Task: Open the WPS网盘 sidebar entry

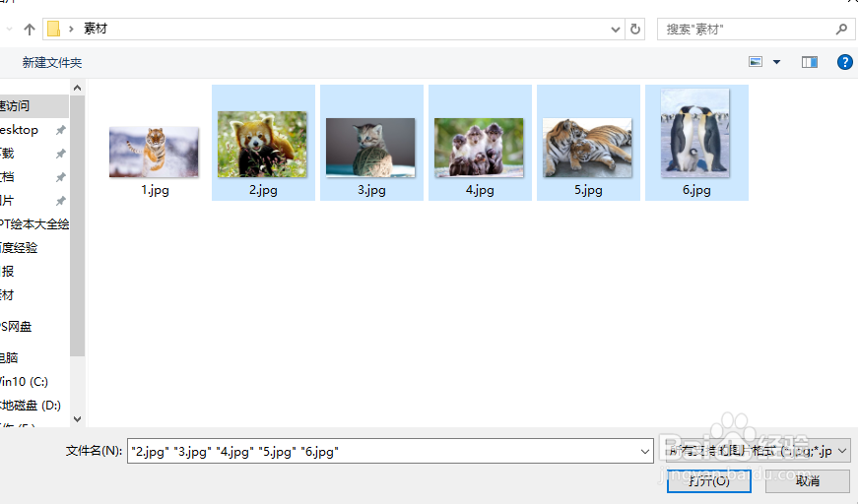Action: point(16,327)
